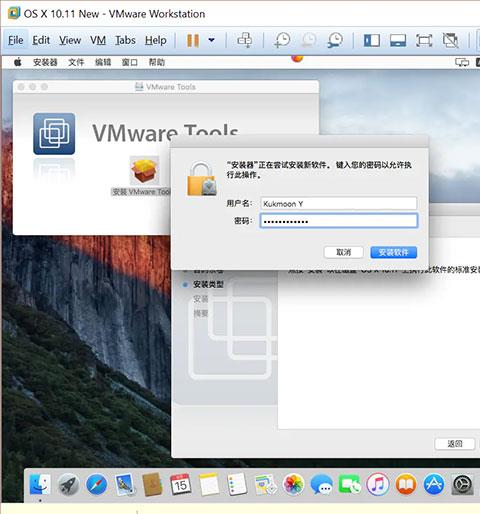Open iTunes from the Dock
480x514 pixels.
pos(378,484)
